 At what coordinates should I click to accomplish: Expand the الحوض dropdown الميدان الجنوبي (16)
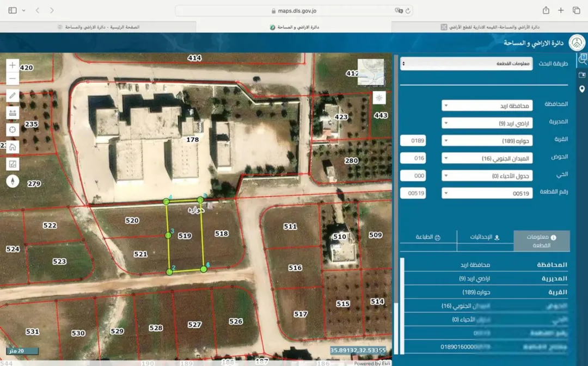(487, 158)
